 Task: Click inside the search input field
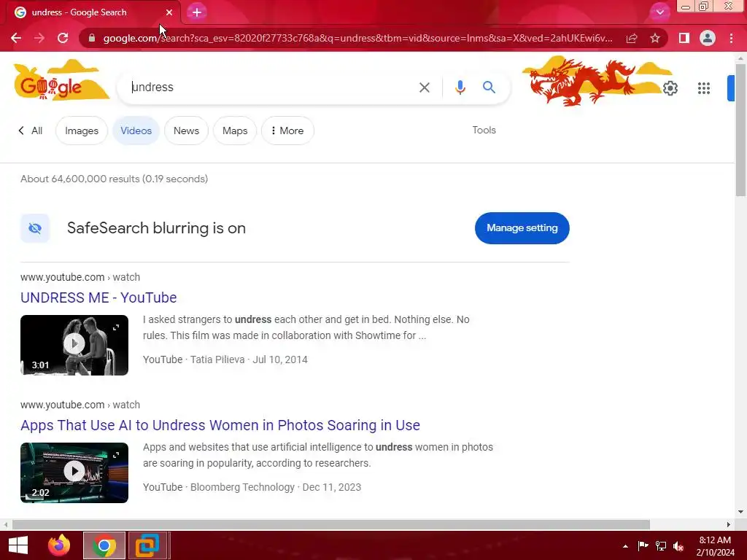(271, 87)
